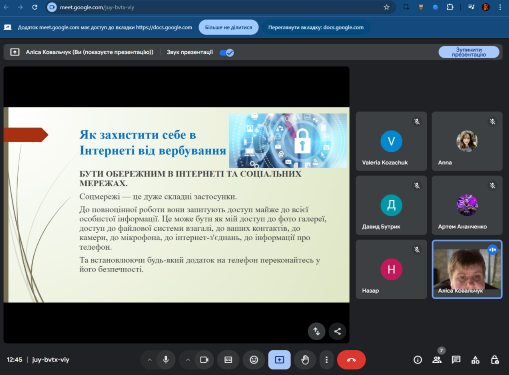Open host controls lock icon
This screenshot has width=509, height=375.
tap(495, 360)
